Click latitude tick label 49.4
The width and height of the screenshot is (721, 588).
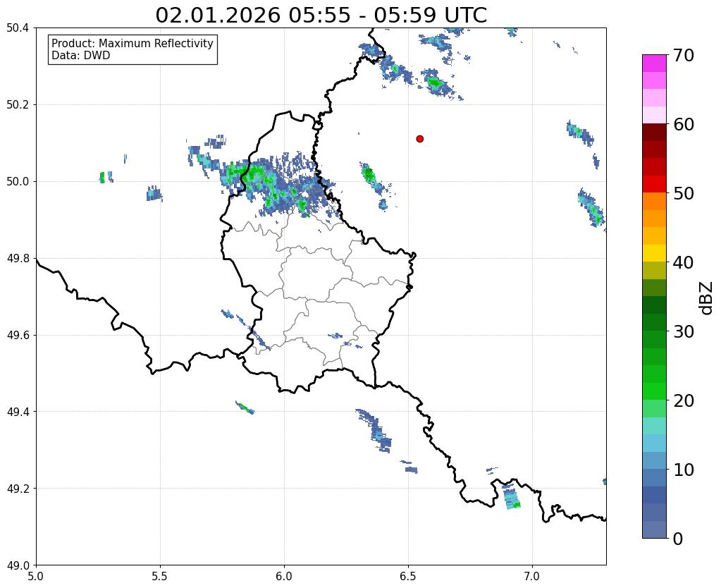click(x=18, y=412)
